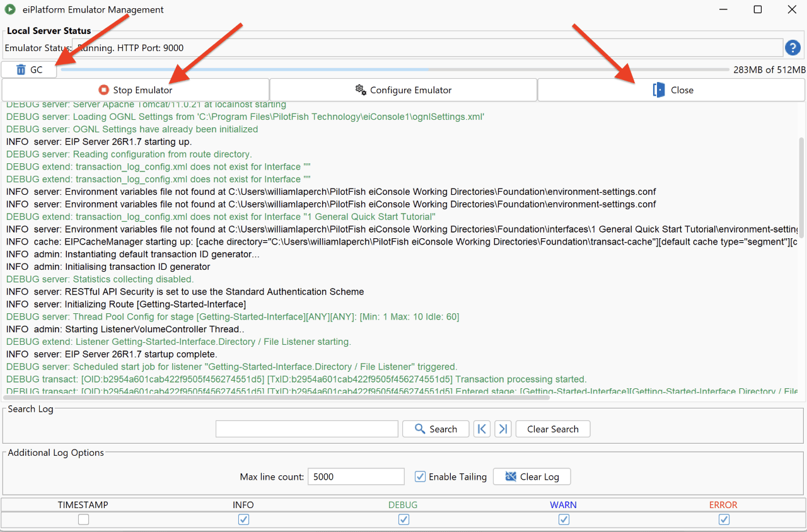Select log line about RESTful API Security
This screenshot has height=532, width=807.
[185, 292]
